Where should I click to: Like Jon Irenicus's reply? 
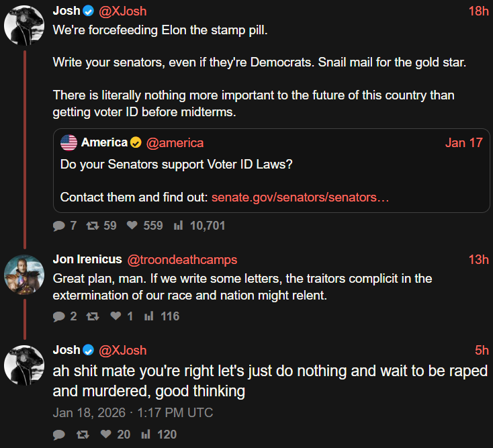pyautogui.click(x=116, y=316)
